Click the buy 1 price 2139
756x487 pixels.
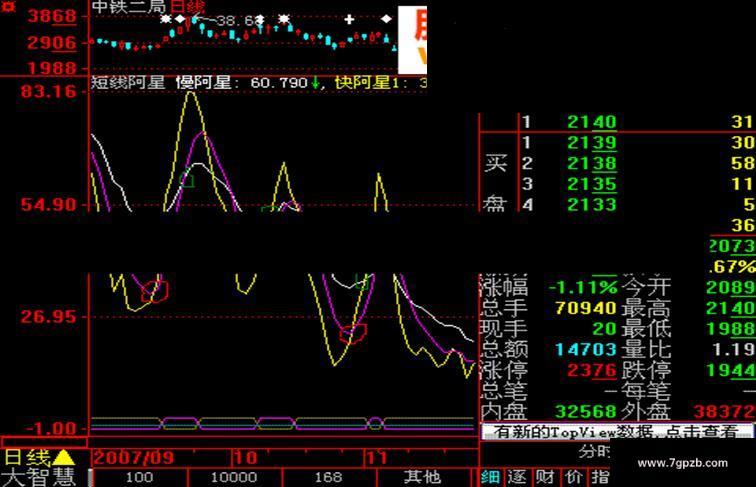(x=592, y=143)
